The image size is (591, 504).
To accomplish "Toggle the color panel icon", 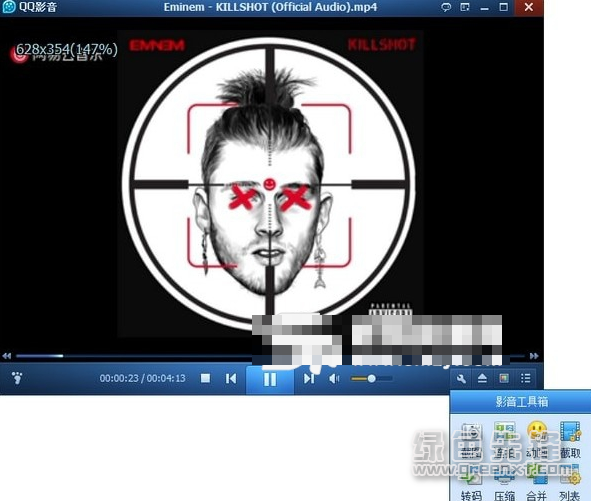I will point(504,378).
